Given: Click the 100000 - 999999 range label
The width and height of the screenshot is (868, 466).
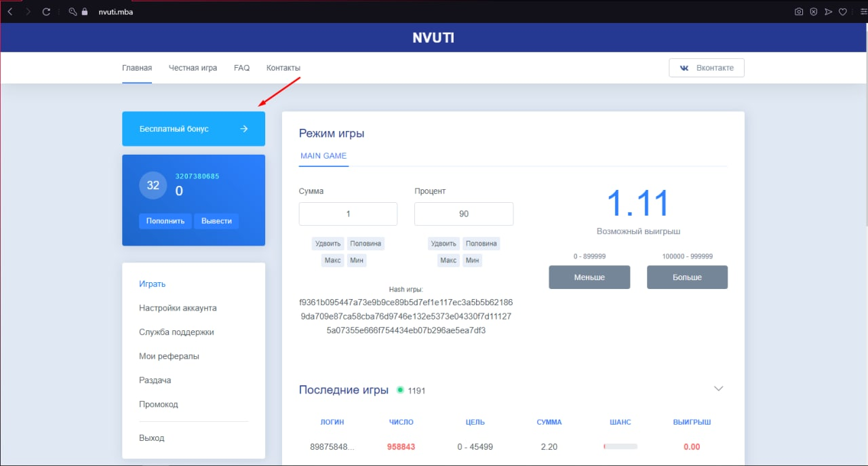Looking at the screenshot, I should [x=687, y=256].
